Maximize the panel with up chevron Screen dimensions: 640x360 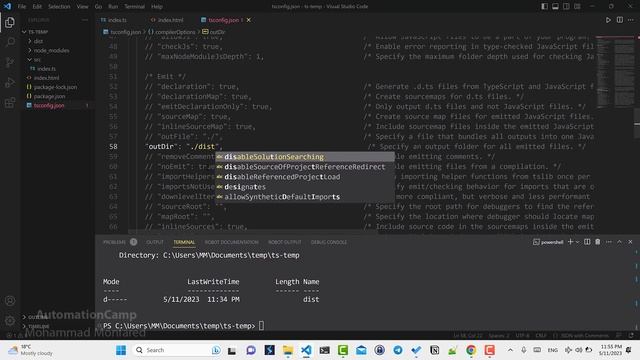pos(619,242)
